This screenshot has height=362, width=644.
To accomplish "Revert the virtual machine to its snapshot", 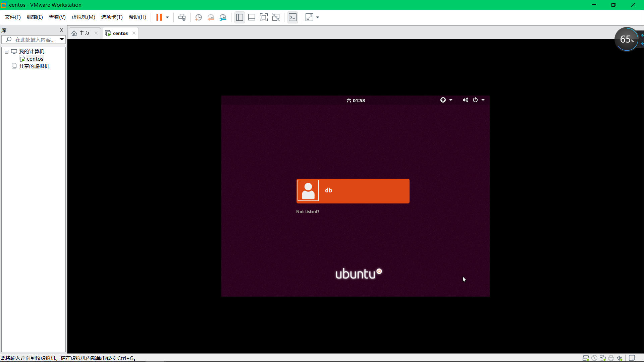I will (x=211, y=17).
